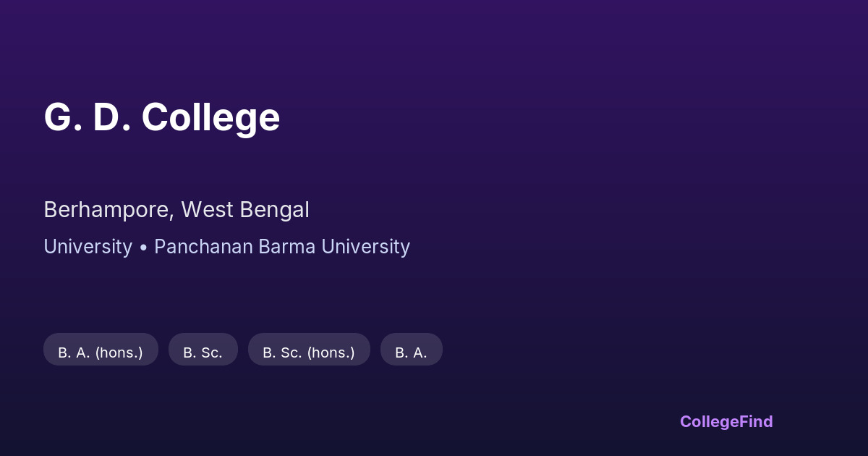Open Panchanan Barma University affiliation

282,247
